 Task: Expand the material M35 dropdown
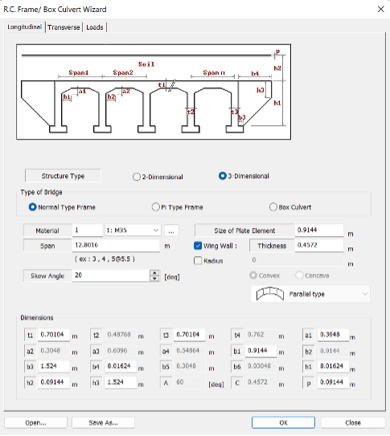click(x=133, y=230)
